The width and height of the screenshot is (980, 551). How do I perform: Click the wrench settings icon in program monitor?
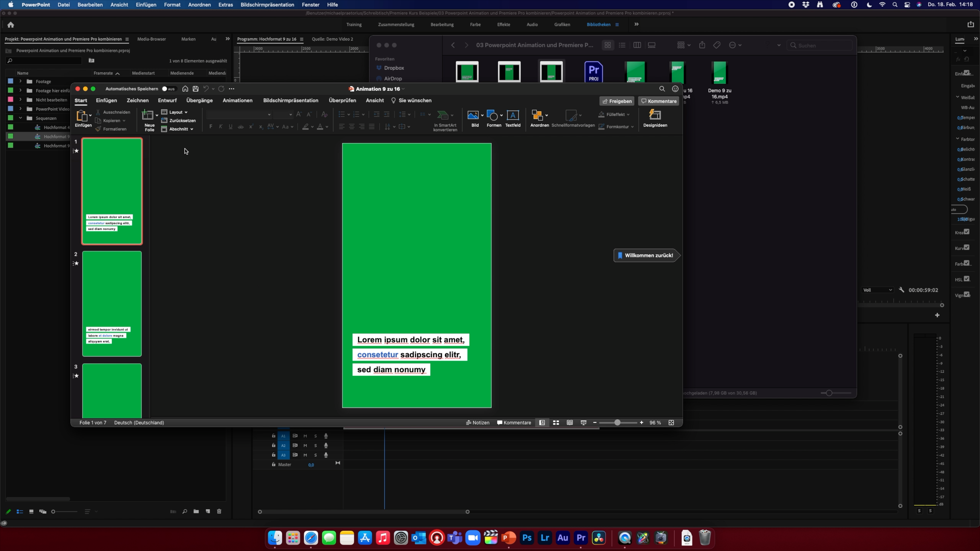(x=901, y=290)
